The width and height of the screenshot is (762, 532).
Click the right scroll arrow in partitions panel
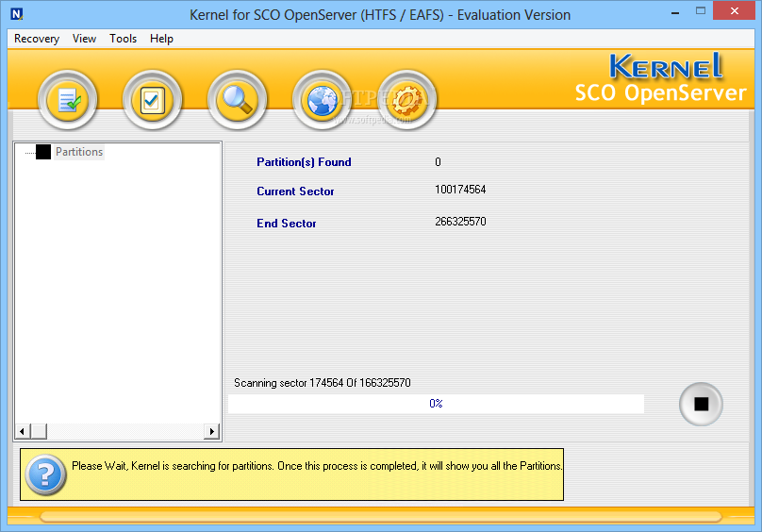[x=212, y=431]
